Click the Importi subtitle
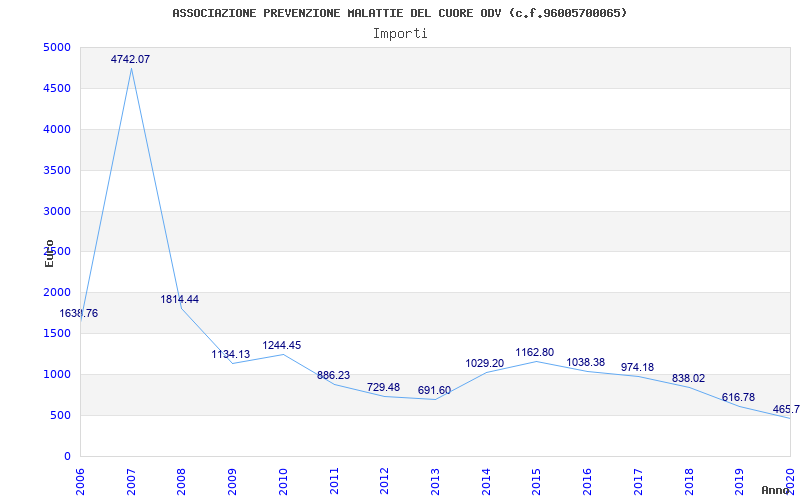Screen dimensions: 800x500 [x=400, y=33]
